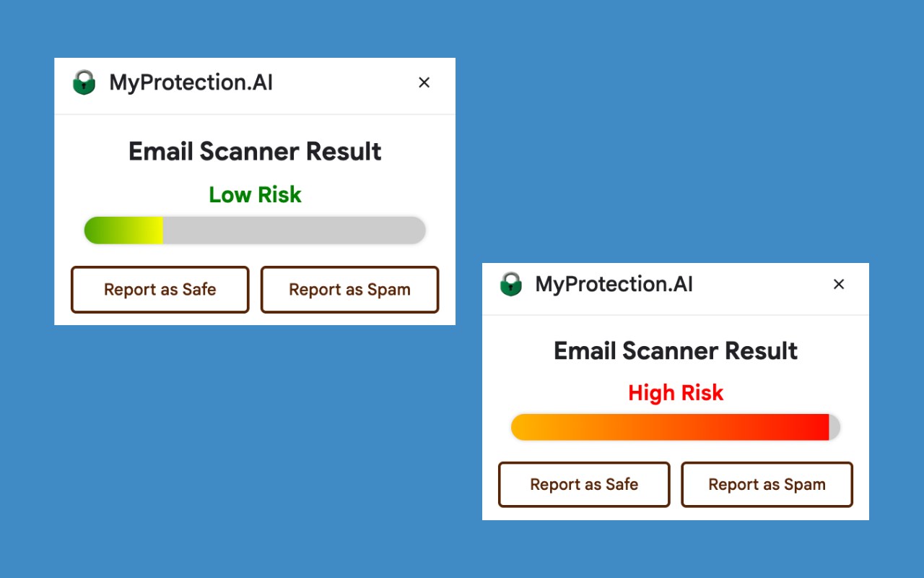Select MyProtection.AI title in Low Risk popup

tap(191, 82)
